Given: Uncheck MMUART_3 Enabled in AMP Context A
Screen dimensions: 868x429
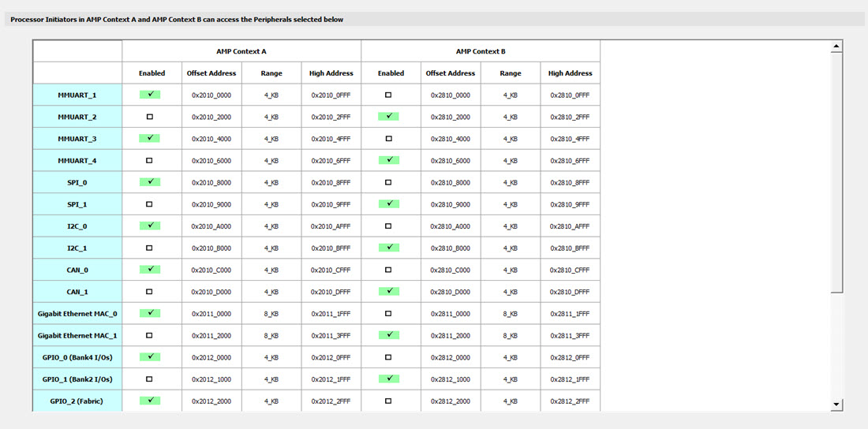Looking at the screenshot, I should coord(150,138).
